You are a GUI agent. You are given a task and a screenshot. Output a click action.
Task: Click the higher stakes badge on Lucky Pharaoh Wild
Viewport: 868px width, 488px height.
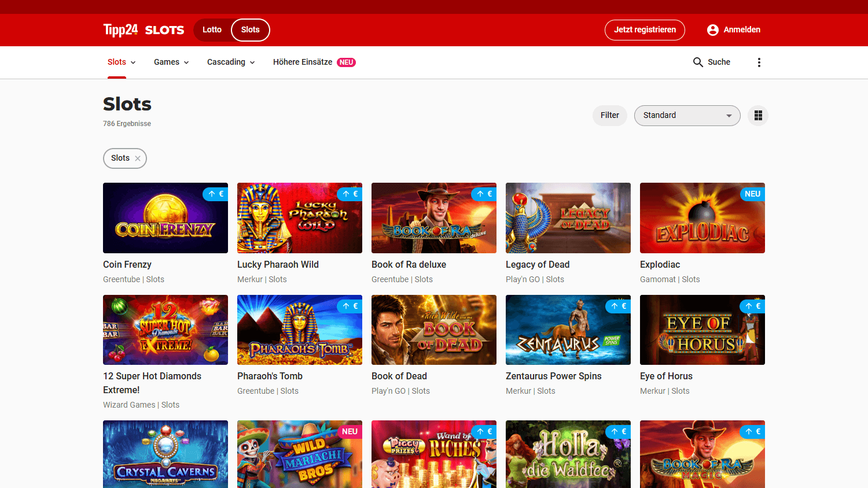click(350, 194)
